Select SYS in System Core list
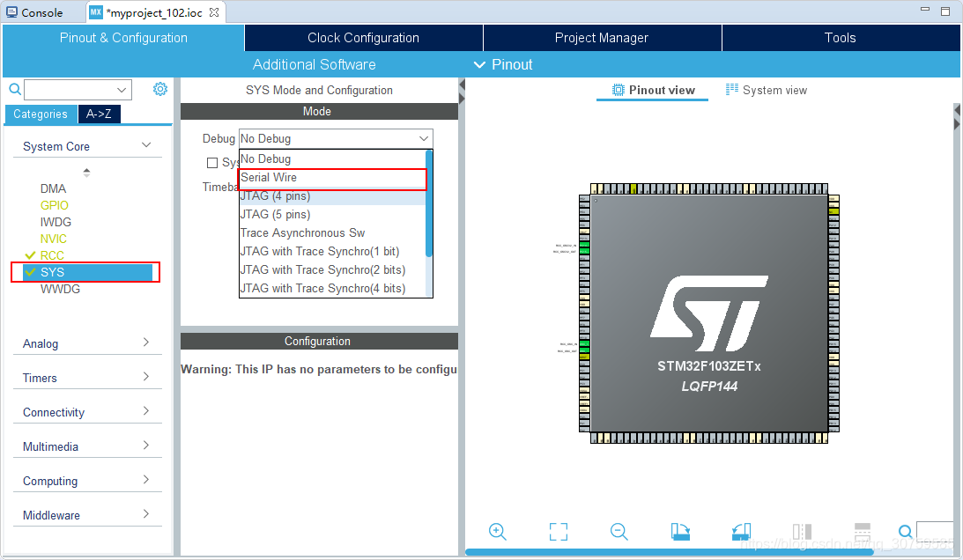This screenshot has width=963, height=560. (x=87, y=272)
